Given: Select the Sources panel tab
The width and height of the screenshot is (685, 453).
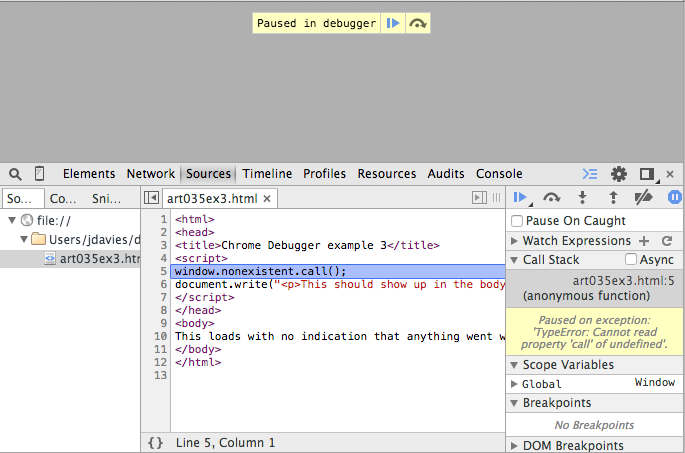Looking at the screenshot, I should pos(208,174).
